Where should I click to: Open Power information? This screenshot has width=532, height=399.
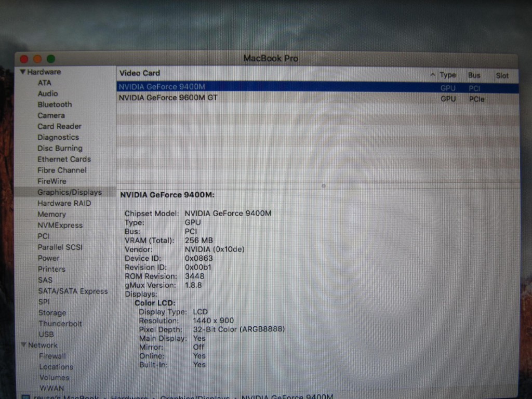point(49,258)
